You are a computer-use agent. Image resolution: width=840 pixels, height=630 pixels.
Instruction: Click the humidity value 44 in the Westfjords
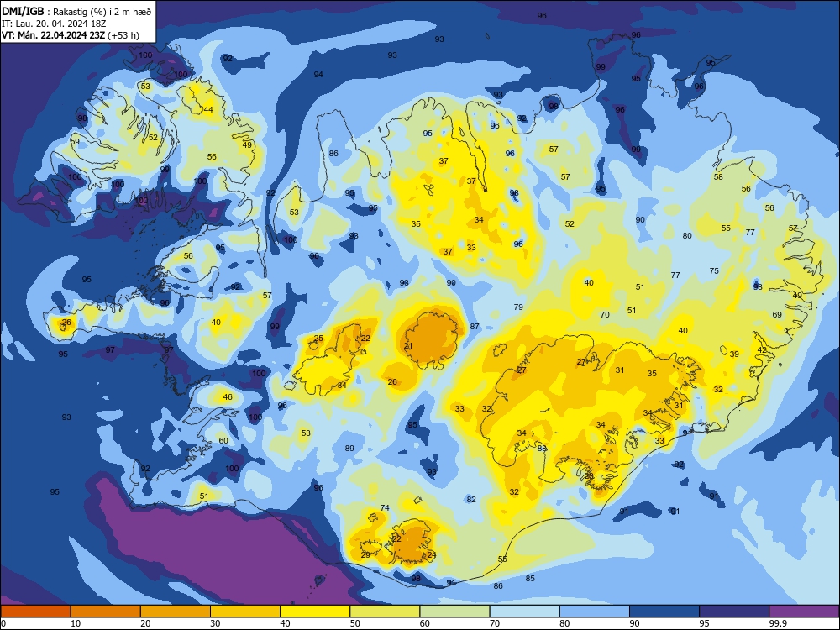click(208, 110)
